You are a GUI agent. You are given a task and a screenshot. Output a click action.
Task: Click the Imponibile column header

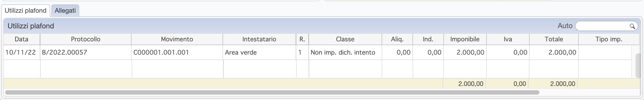coord(465,39)
